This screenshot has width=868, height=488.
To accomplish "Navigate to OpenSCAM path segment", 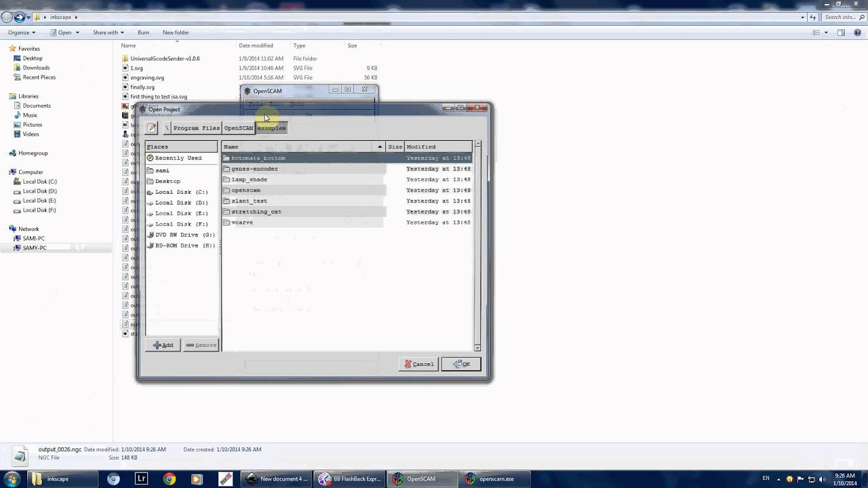I will 238,127.
